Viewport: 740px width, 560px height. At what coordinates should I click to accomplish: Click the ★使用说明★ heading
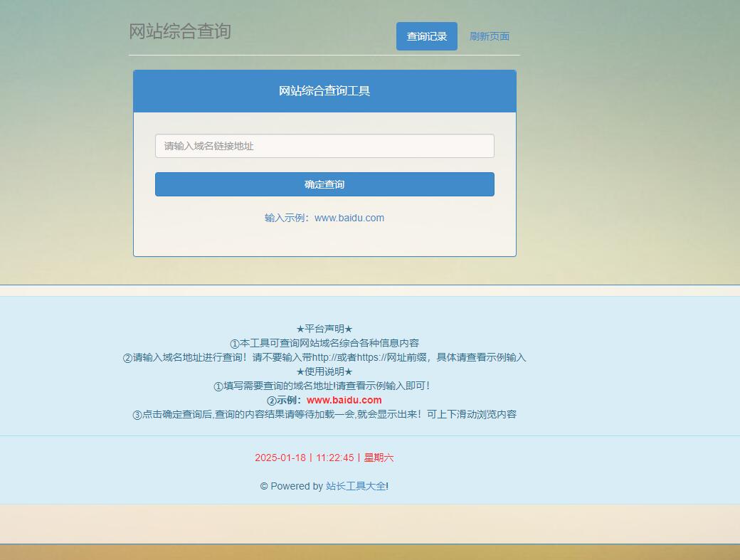point(324,371)
